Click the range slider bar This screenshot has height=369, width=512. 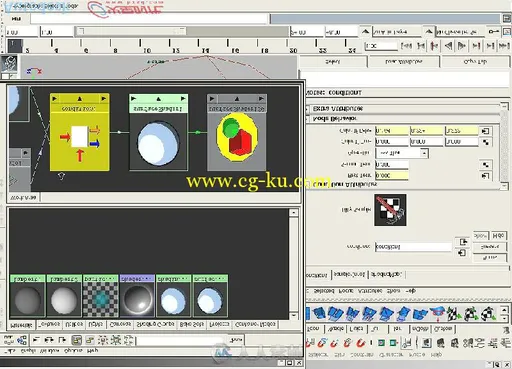[131, 31]
